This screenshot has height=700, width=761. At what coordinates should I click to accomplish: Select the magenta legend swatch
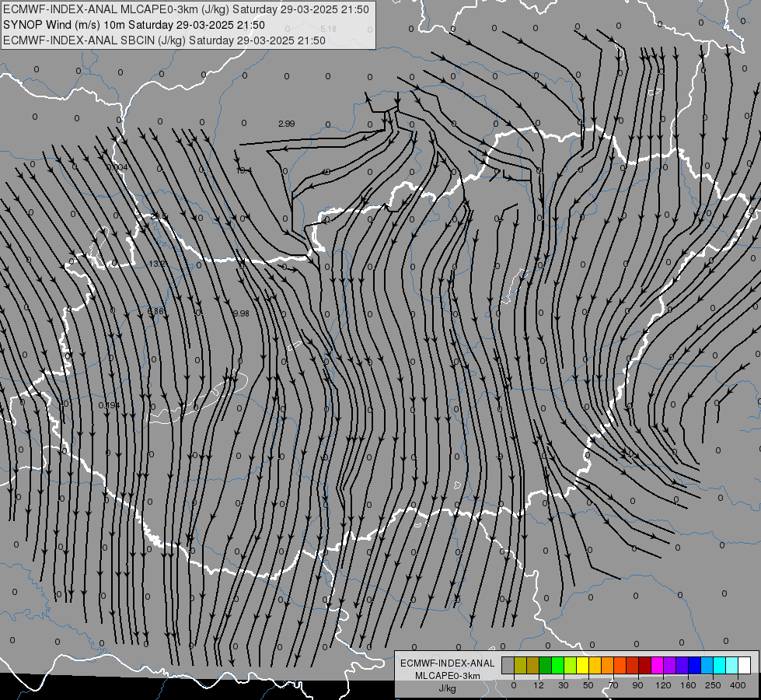click(657, 665)
